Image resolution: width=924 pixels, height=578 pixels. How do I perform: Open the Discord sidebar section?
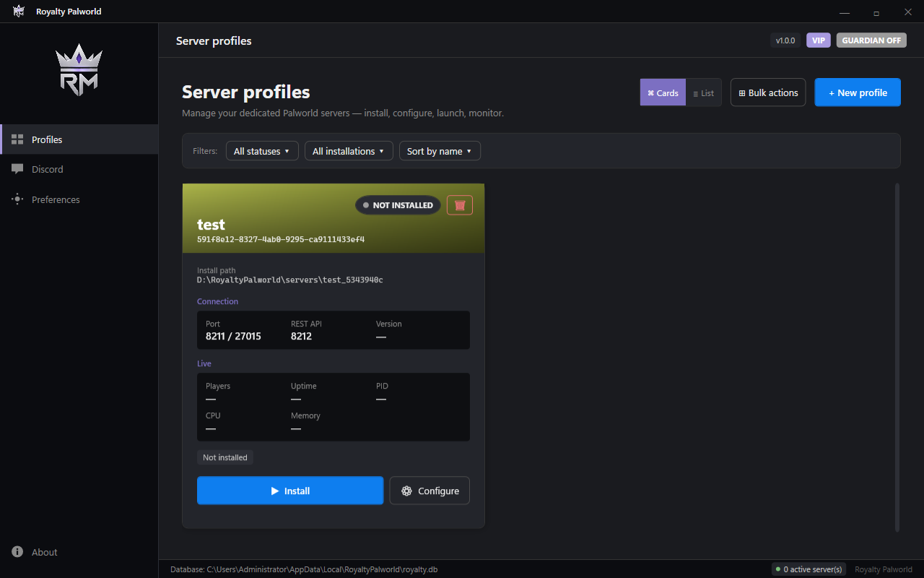[x=79, y=169]
